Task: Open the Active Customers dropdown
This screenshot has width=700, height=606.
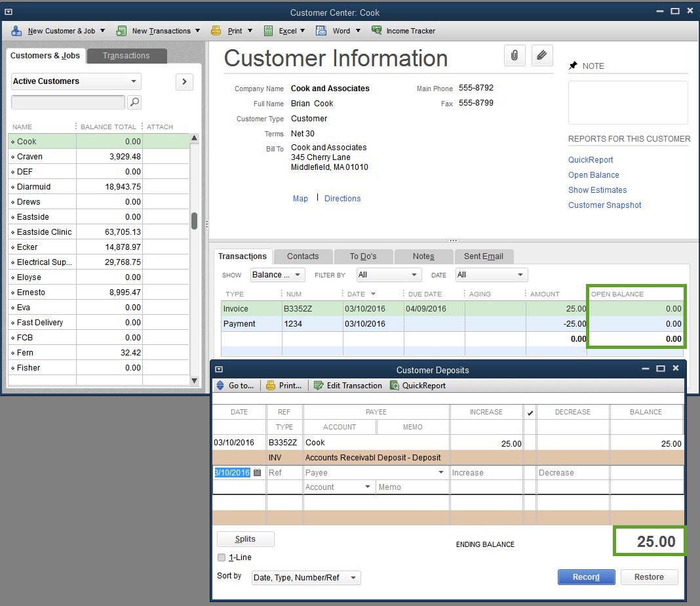Action: 75,81
